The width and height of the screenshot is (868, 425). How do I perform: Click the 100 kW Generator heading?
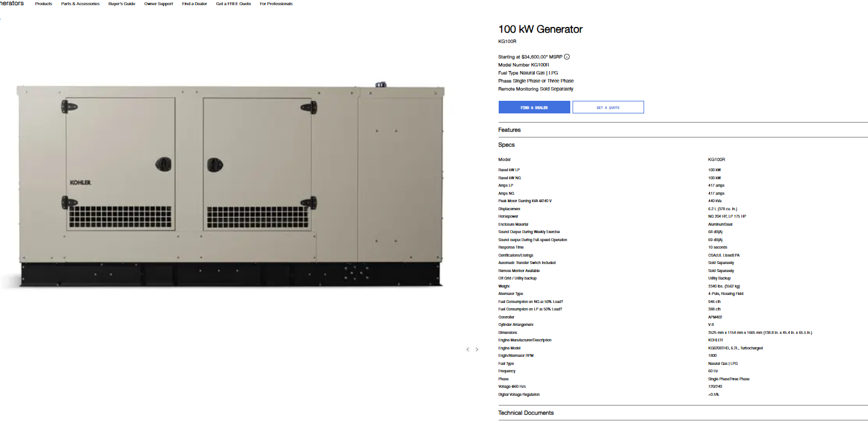[x=540, y=29]
